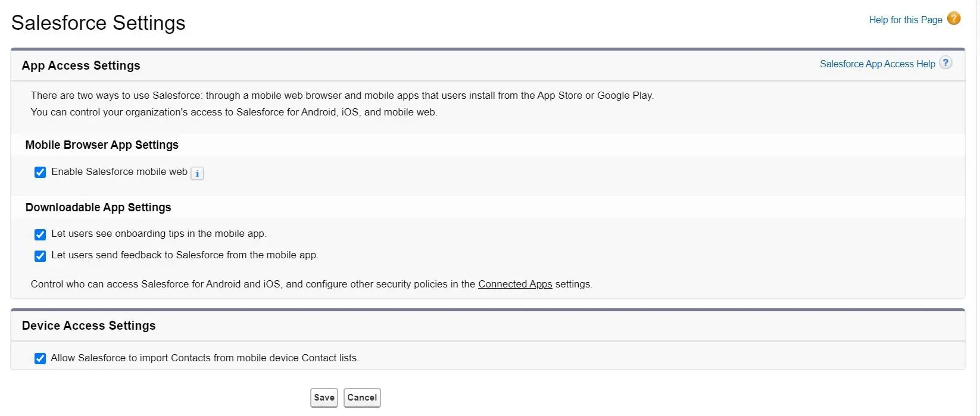Uncheck Enable Salesforce mobile web
The width and height of the screenshot is (980, 416).
click(40, 173)
